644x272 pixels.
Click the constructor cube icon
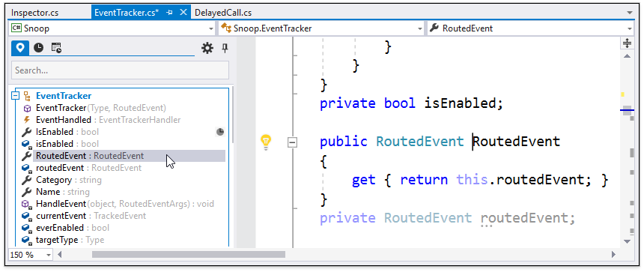click(x=27, y=108)
